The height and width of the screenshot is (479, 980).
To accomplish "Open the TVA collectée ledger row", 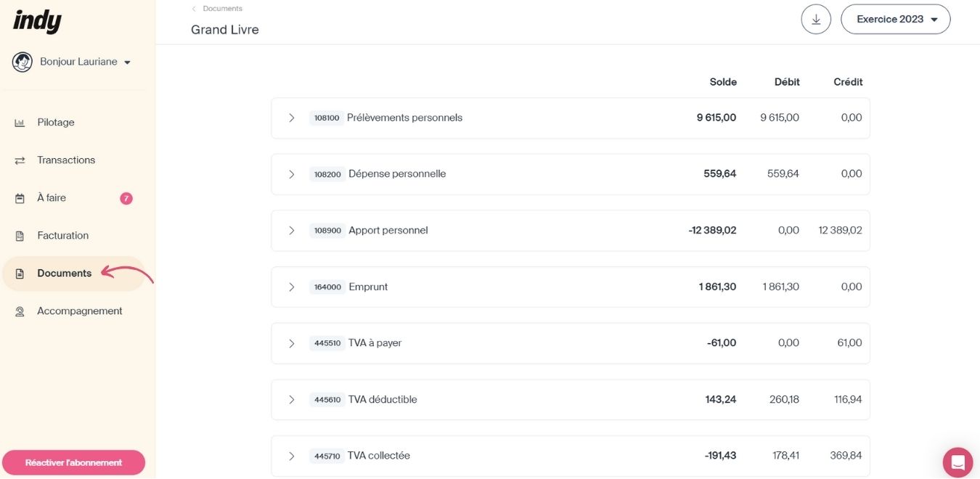I will [292, 456].
